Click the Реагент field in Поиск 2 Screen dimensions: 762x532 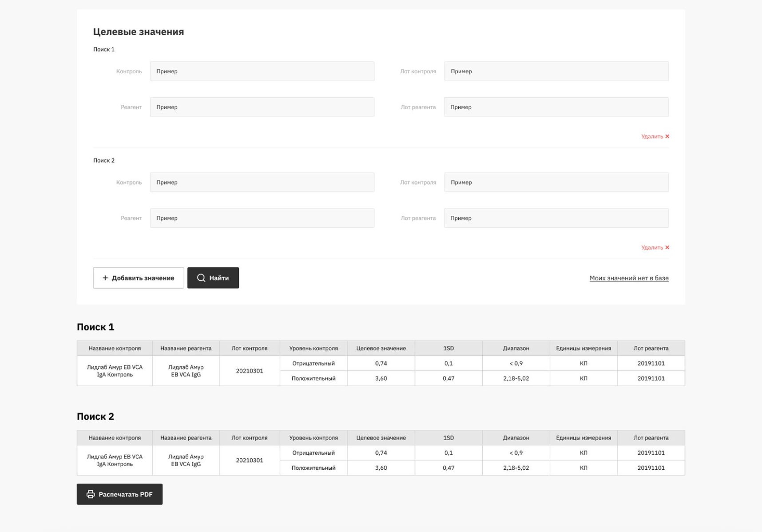[262, 218]
